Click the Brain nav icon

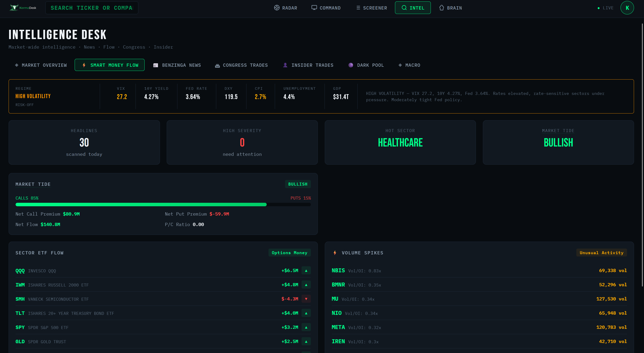pyautogui.click(x=442, y=8)
